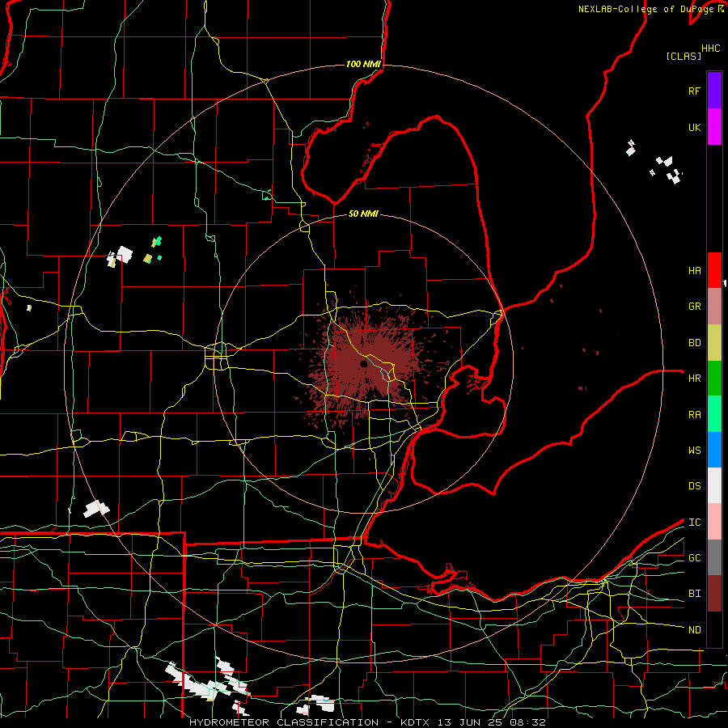The width and height of the screenshot is (728, 728).
Task: Click the RA legend label
Action: tap(694, 414)
